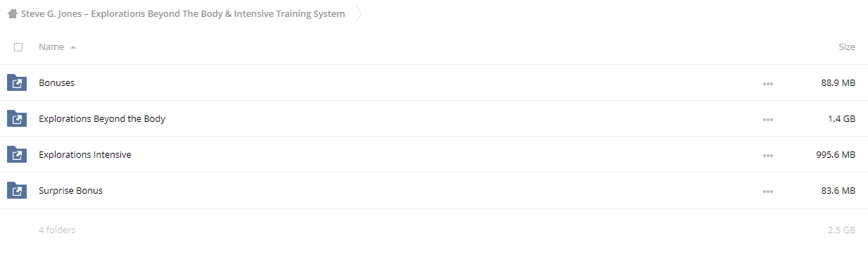
Task: Open more options for Bonuses folder
Action: coord(767,84)
